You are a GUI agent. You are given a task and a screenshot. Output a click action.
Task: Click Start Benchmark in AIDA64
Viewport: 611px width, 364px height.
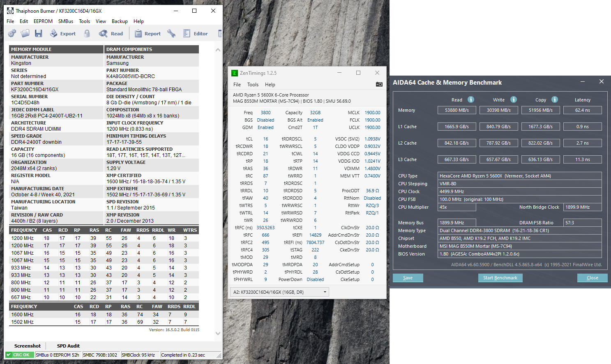click(500, 278)
